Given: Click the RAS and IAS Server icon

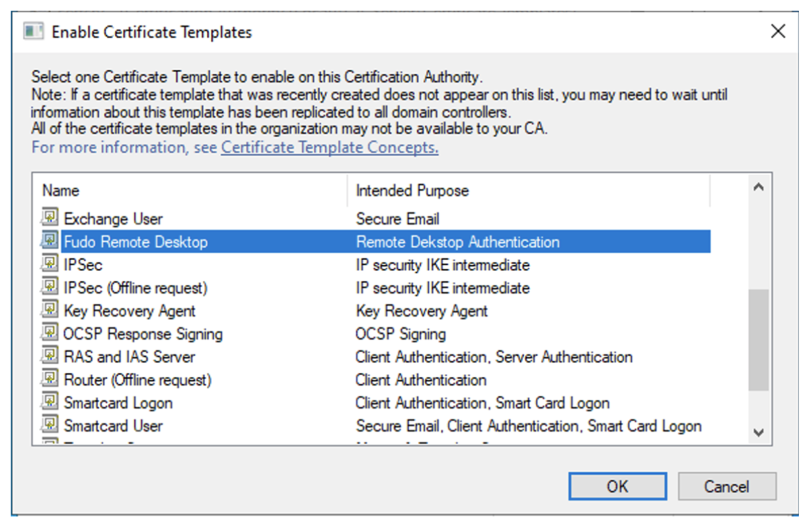Looking at the screenshot, I should (50, 356).
